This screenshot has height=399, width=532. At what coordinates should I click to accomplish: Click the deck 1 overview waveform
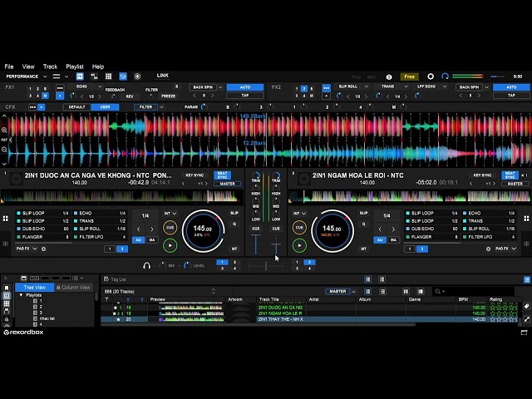coord(122,196)
